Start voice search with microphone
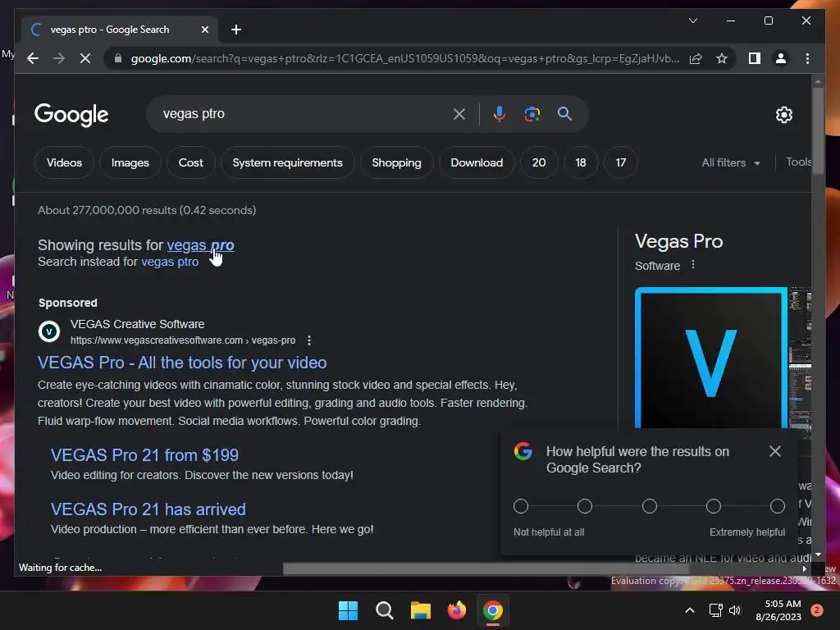The height and width of the screenshot is (630, 840). [x=500, y=114]
